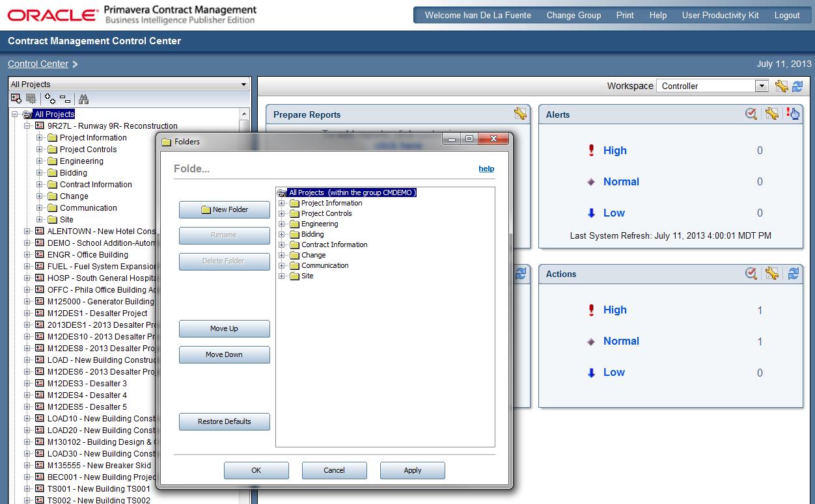Image resolution: width=815 pixels, height=504 pixels.
Task: Refresh the Actions panel
Action: [x=793, y=274]
